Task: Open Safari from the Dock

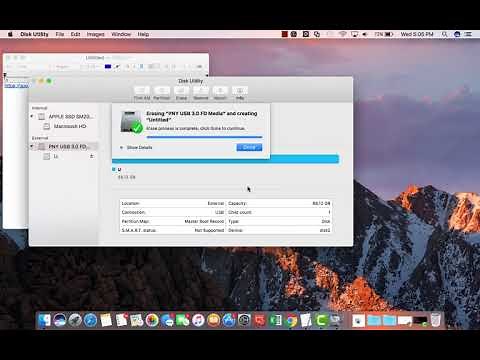Action: pos(90,320)
